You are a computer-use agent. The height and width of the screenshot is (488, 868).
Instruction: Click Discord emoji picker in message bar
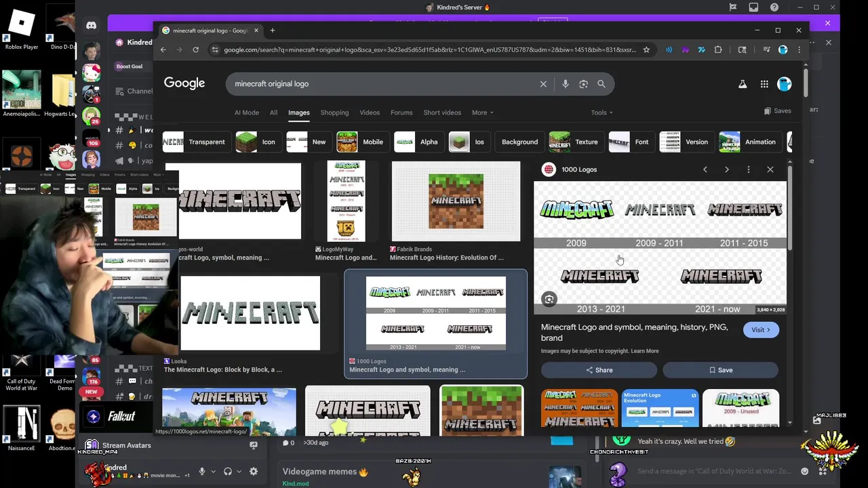click(x=804, y=472)
